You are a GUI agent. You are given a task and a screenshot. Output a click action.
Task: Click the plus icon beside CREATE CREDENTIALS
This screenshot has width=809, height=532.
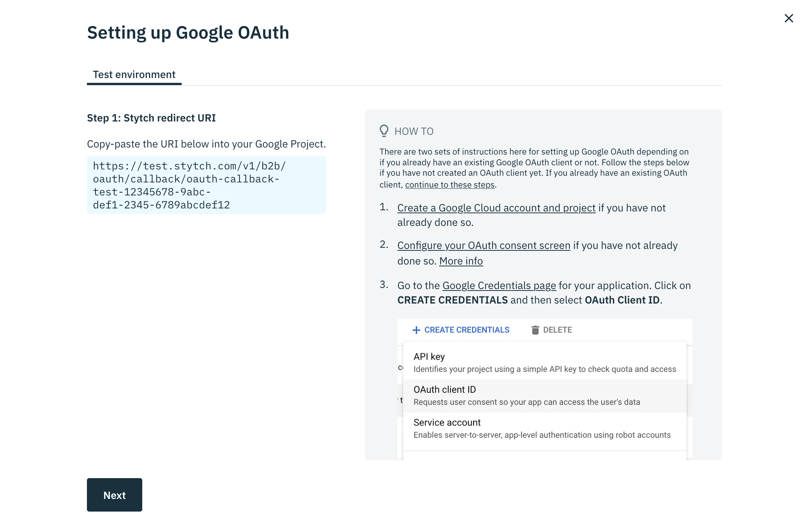click(416, 330)
